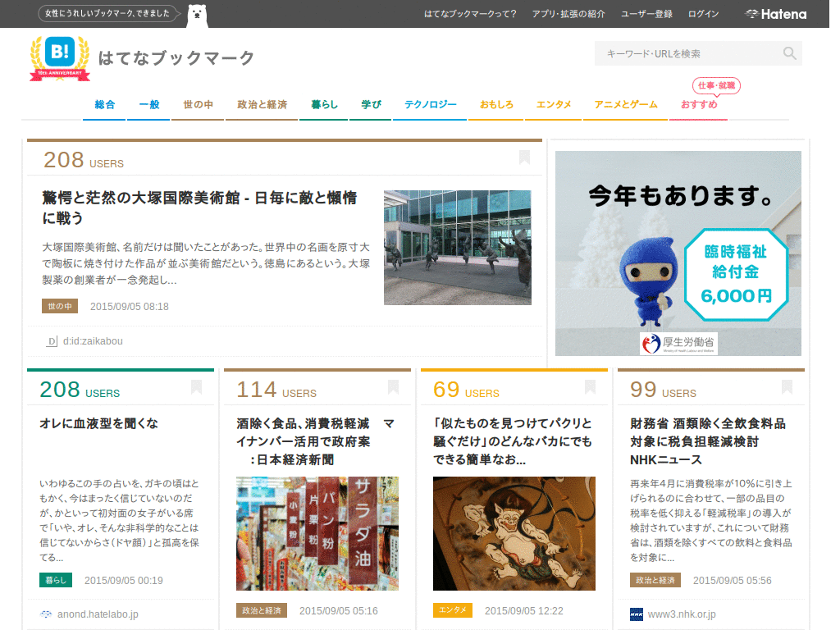Click date 2015/09/05 08:18 text

pyautogui.click(x=129, y=307)
